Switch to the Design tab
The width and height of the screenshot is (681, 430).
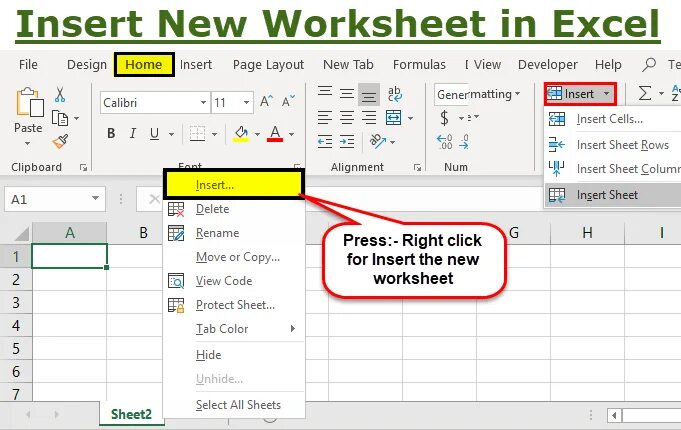pyautogui.click(x=87, y=64)
